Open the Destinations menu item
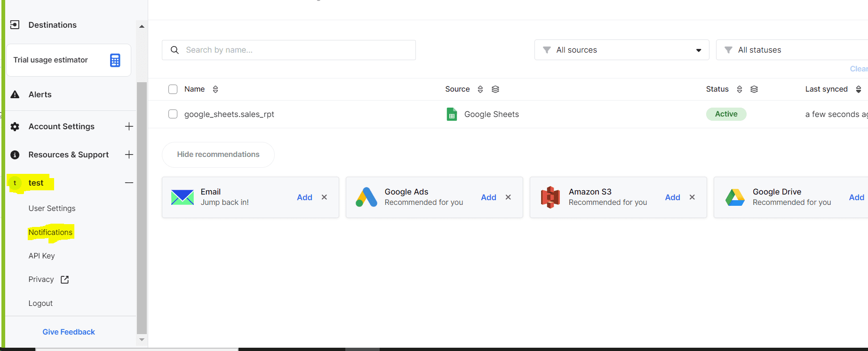The height and width of the screenshot is (351, 868). pos(53,25)
